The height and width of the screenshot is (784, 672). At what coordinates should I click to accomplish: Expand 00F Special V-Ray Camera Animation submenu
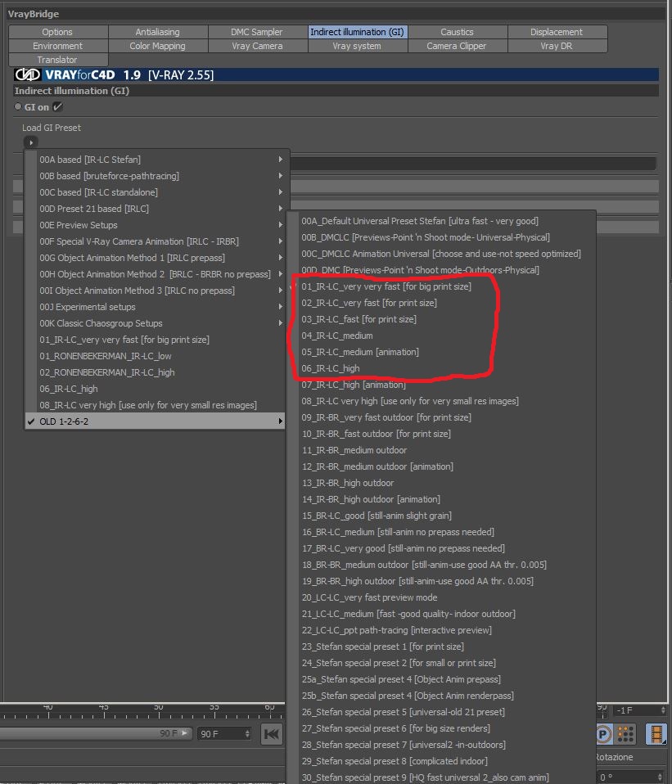(x=155, y=241)
